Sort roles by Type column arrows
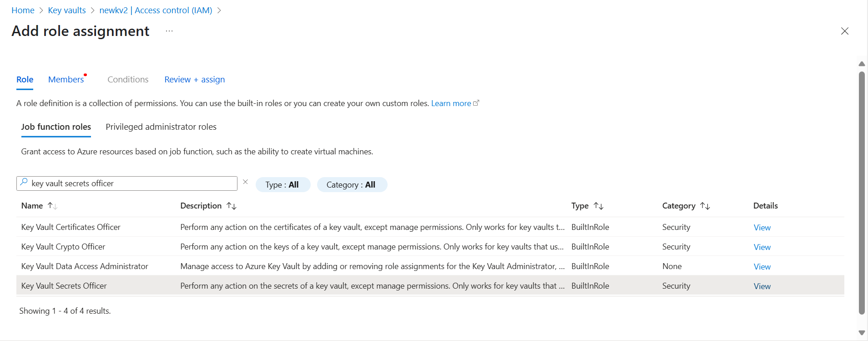 point(599,206)
